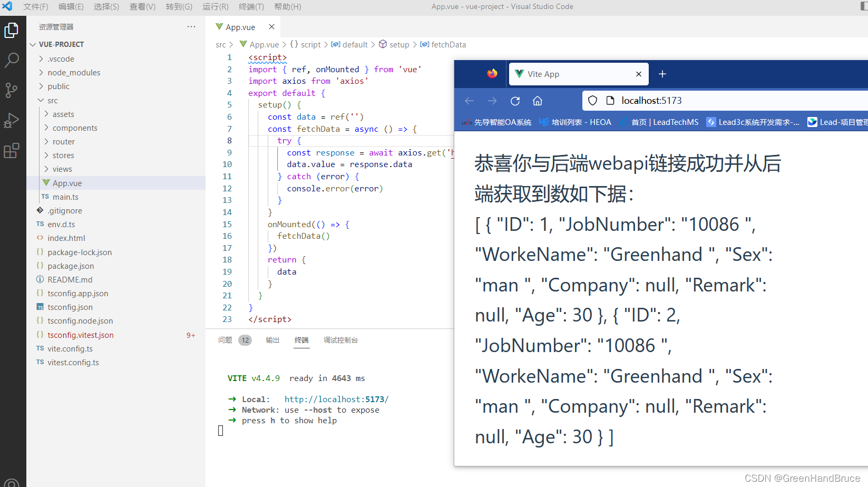This screenshot has height=487, width=868.
Task: Expand the views folder
Action: (46, 169)
